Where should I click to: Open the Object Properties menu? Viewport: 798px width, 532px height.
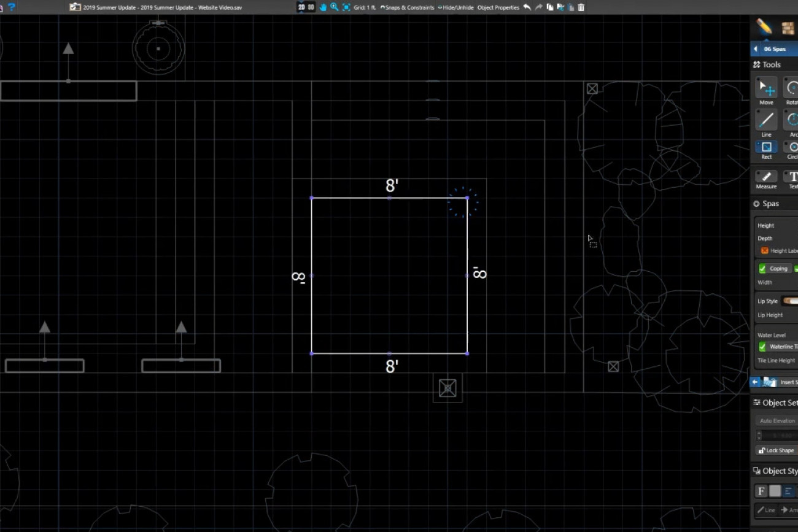498,7
